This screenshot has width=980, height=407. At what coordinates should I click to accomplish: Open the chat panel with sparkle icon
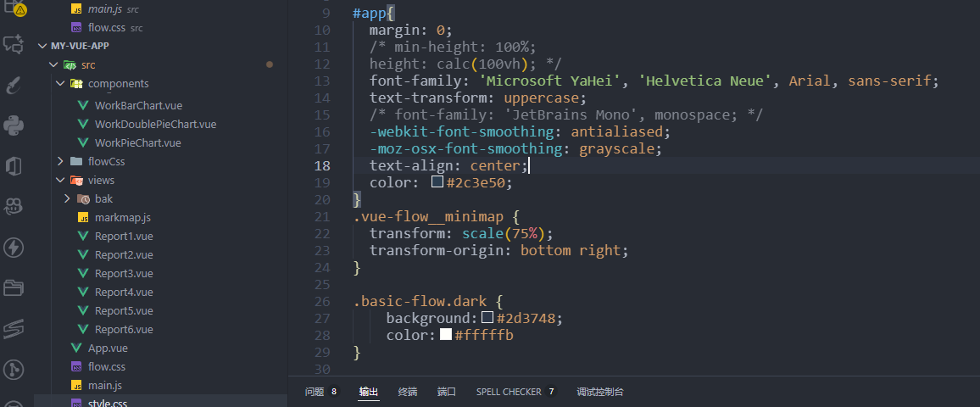coord(14,44)
